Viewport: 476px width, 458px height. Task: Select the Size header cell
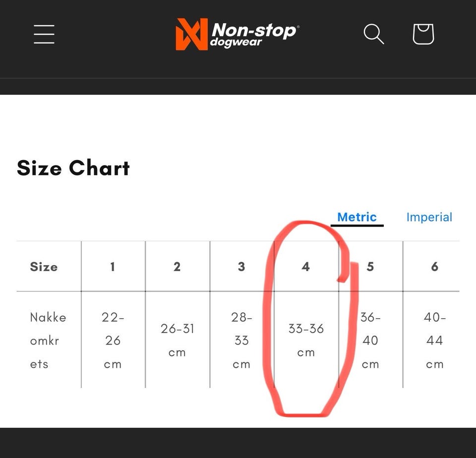pos(44,267)
